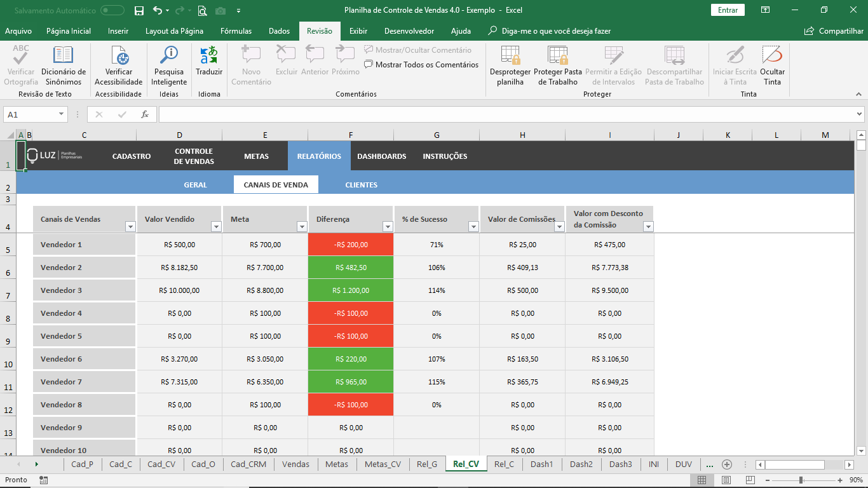This screenshot has width=868, height=488.
Task: Open Dicionário de Sinônimos thesaurus
Action: (64, 65)
